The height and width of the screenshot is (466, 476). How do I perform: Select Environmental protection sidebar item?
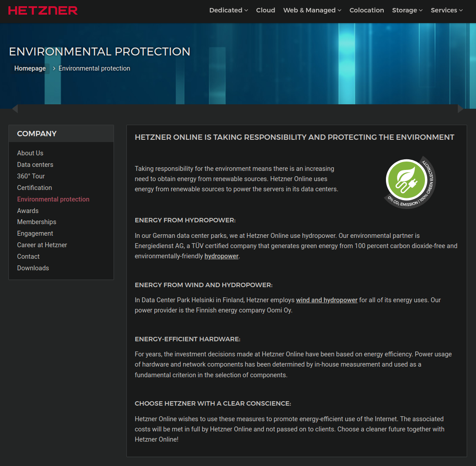coord(53,199)
